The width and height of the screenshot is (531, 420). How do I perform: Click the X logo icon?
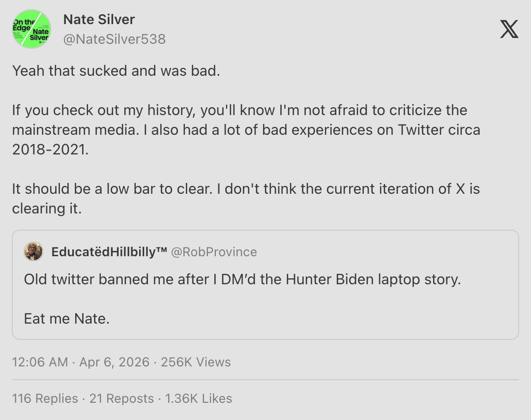[x=509, y=30]
